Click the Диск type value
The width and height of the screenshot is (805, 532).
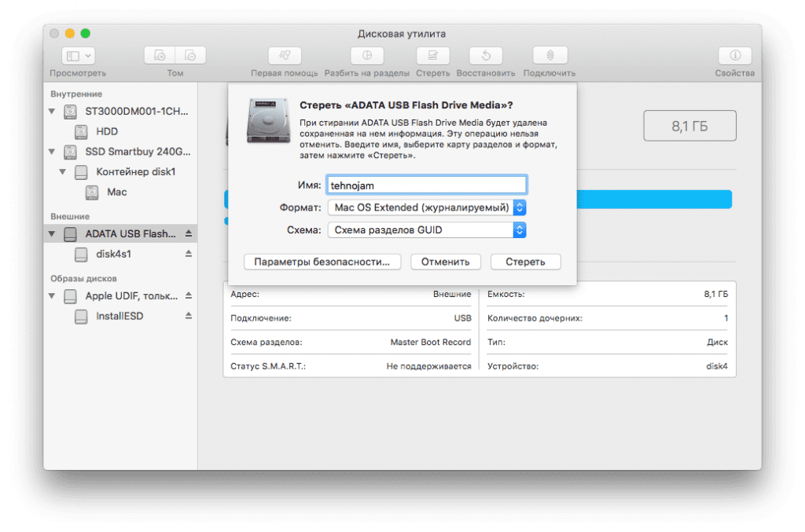pyautogui.click(x=717, y=342)
